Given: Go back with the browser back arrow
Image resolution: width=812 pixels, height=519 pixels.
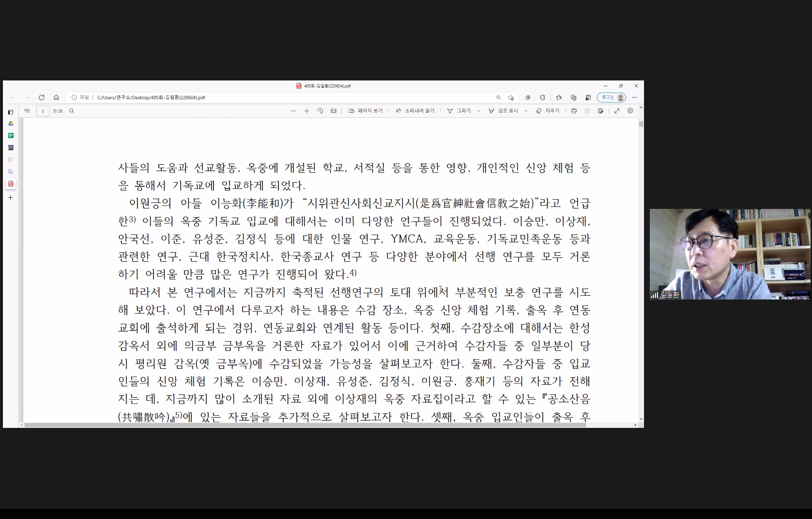Looking at the screenshot, I should [x=12, y=97].
